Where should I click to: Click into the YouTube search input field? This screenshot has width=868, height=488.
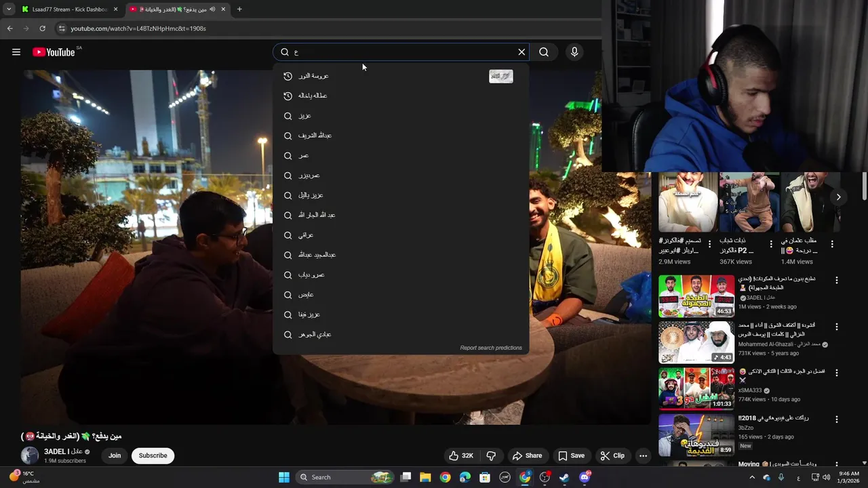(x=400, y=52)
